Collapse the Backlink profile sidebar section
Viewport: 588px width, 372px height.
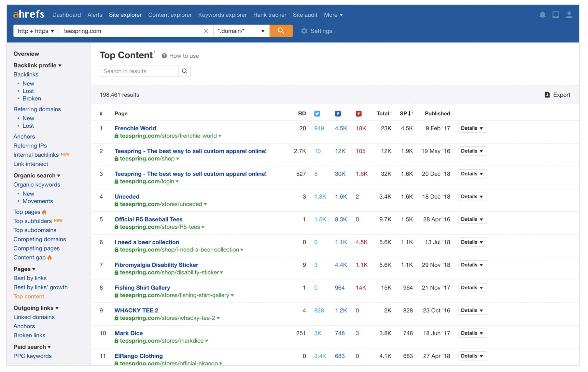tap(37, 65)
